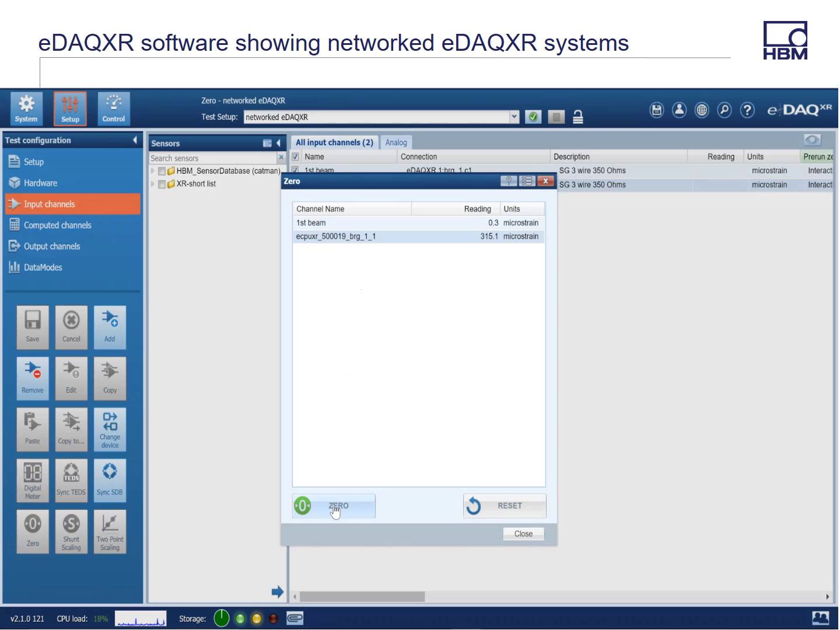Click the green check test setup icon

[x=533, y=117]
